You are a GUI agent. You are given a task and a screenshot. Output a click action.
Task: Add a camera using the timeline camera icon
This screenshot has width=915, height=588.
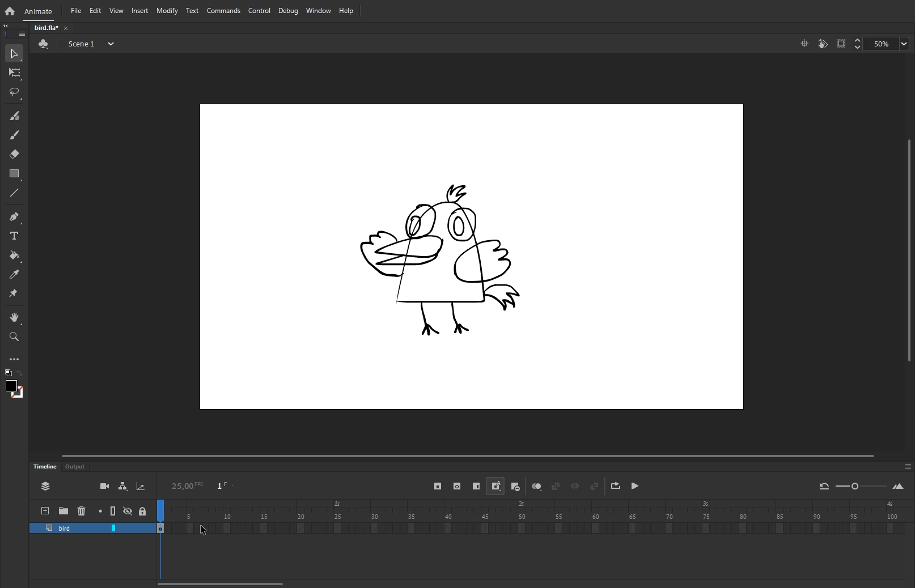(x=104, y=486)
